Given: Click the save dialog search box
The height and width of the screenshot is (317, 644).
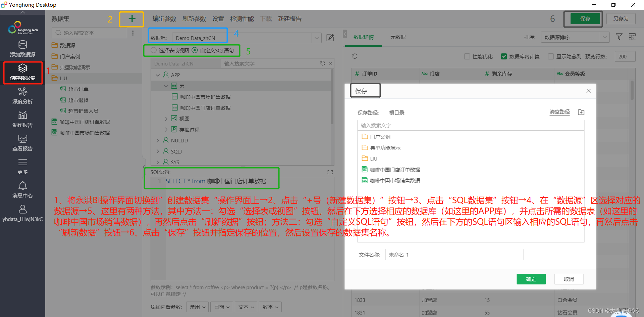Looking at the screenshot, I should tap(471, 125).
